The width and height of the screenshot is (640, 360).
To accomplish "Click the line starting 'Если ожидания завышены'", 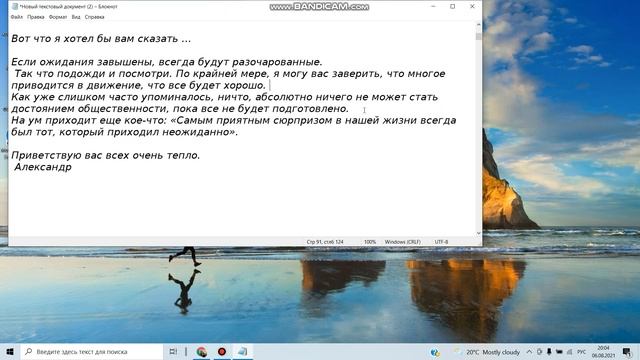I will 167,62.
